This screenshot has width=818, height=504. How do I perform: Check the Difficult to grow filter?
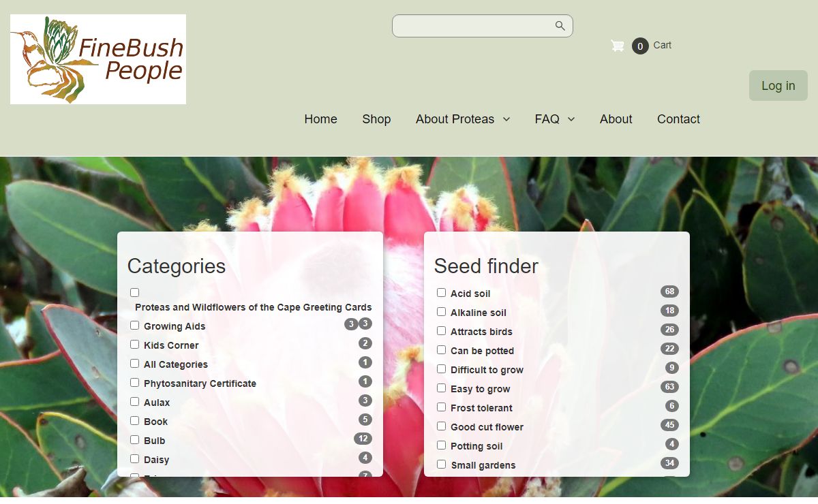pyautogui.click(x=441, y=368)
